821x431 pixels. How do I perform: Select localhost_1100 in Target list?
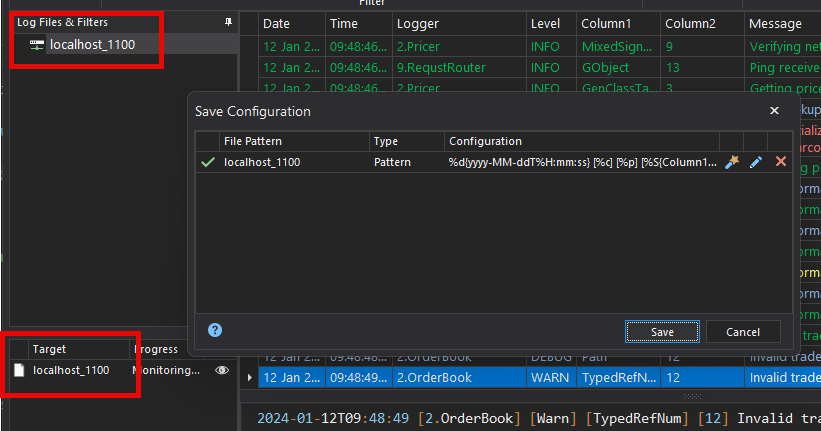pyautogui.click(x=71, y=370)
